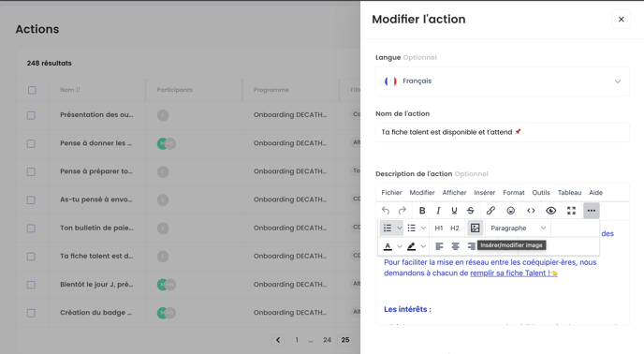The width and height of the screenshot is (644, 354).
Task: Insert or modify an image
Action: pyautogui.click(x=475, y=228)
